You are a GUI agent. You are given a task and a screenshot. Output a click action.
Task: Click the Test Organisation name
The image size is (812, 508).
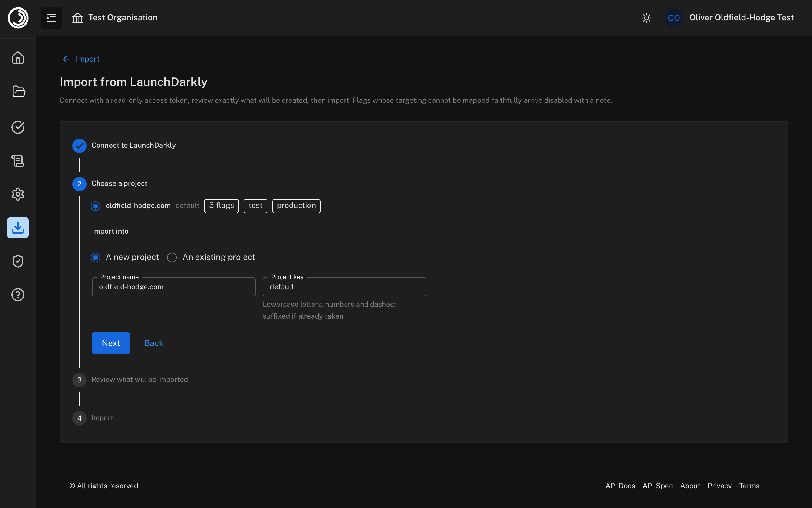point(123,17)
